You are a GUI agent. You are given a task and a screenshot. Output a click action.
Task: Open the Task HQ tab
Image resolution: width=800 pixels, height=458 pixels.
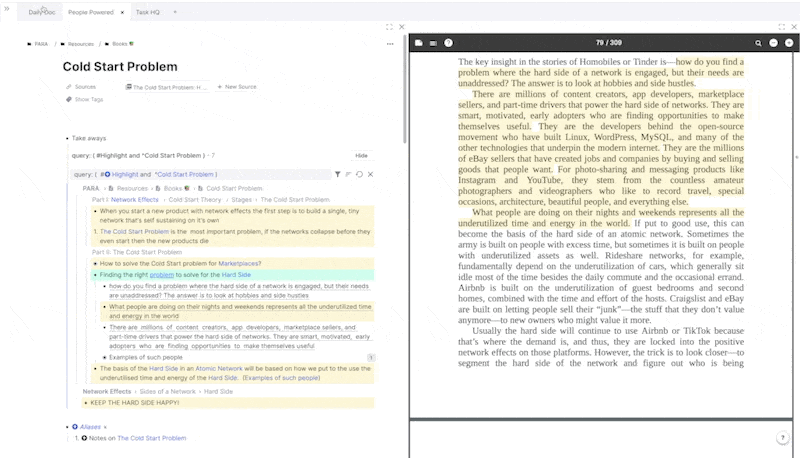pos(147,12)
